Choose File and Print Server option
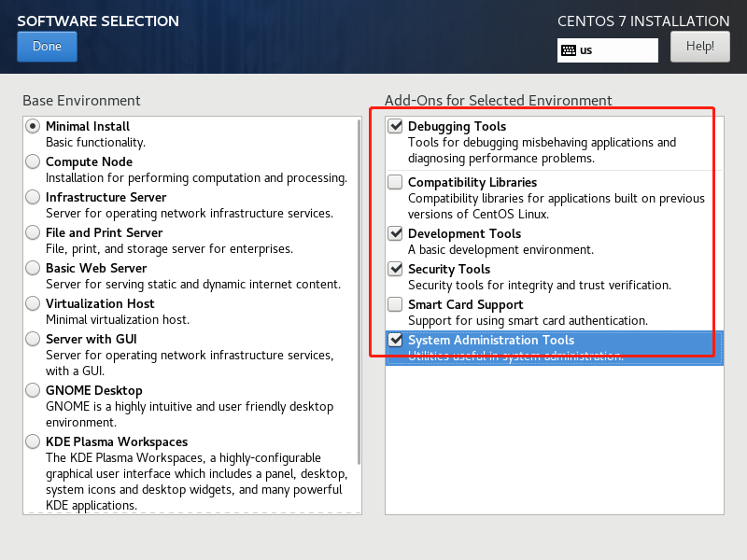Screen dimensions: 747x560 [x=34, y=232]
